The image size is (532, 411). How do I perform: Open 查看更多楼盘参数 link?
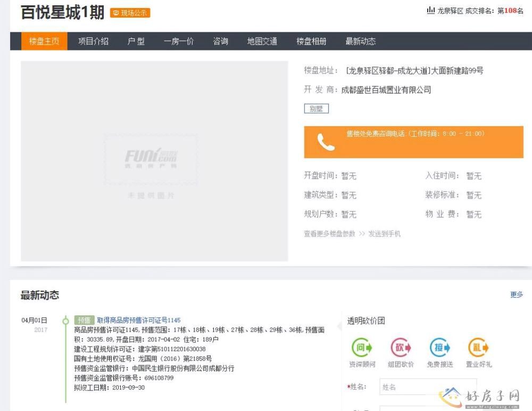329,234
